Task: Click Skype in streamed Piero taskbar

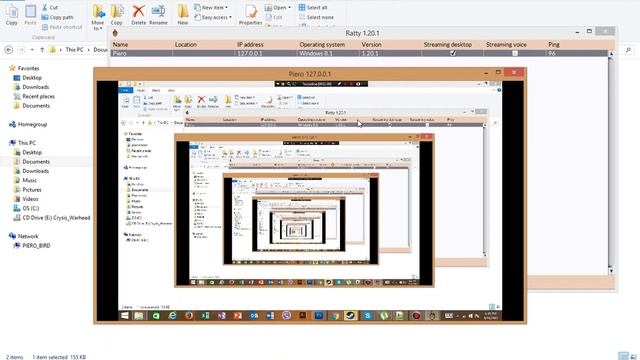Action: [x=367, y=316]
